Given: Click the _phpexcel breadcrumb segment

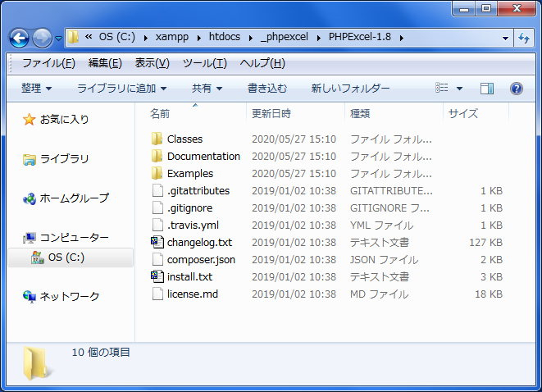Looking at the screenshot, I should click(x=285, y=37).
